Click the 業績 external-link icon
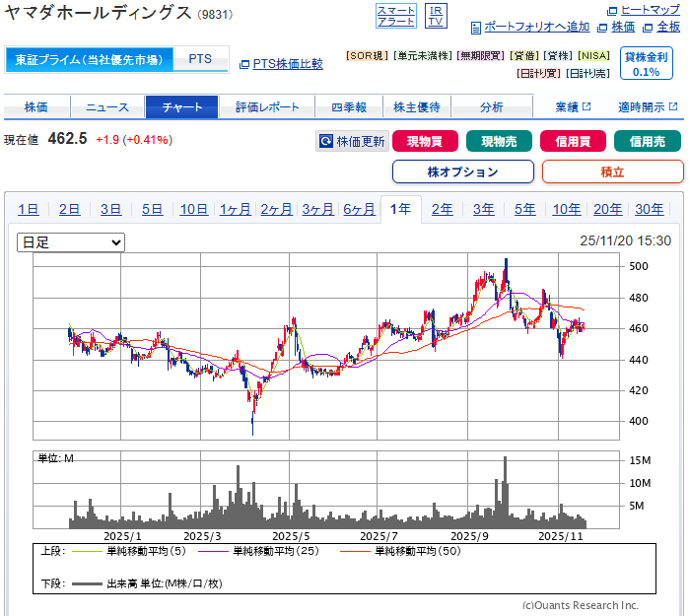 [586, 106]
